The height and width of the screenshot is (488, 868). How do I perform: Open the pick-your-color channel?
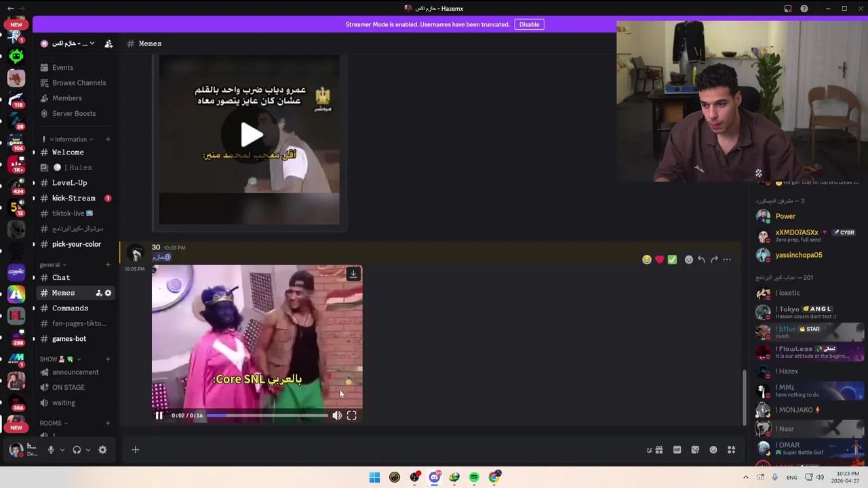pos(75,244)
